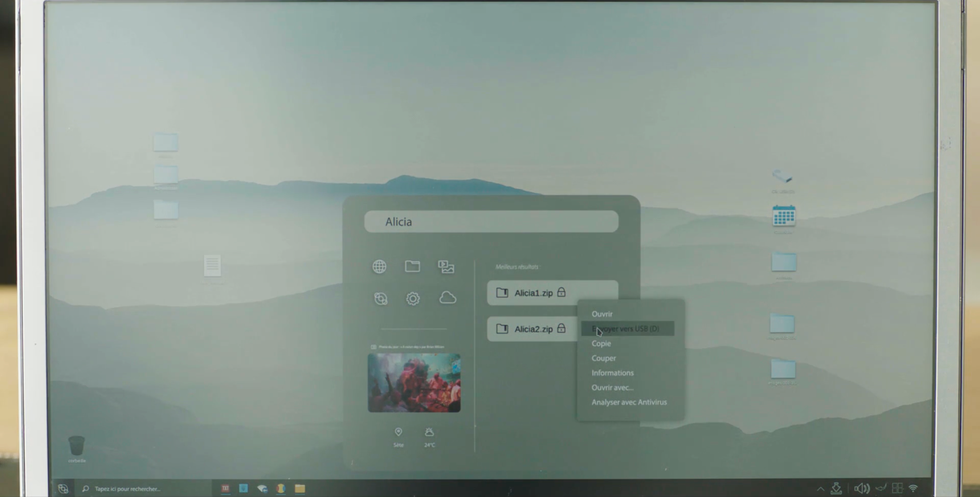The image size is (980, 497).
Task: Select Ouvrir in the context menu
Action: (602, 314)
